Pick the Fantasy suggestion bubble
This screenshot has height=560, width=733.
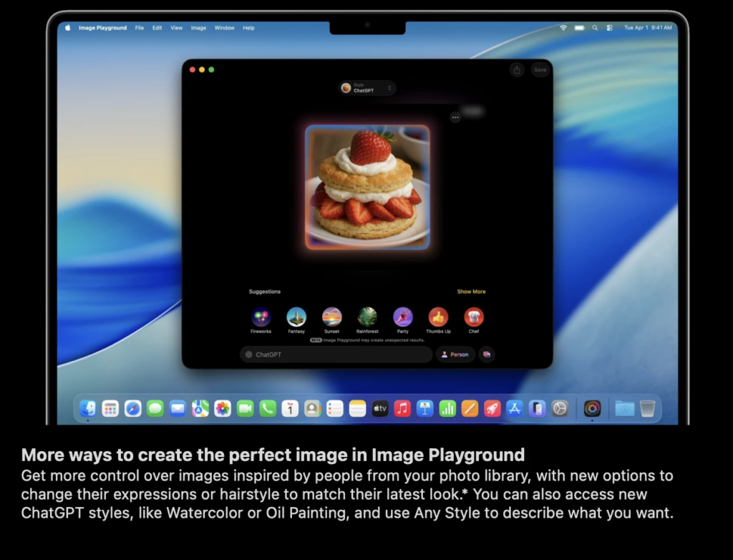[x=296, y=317]
